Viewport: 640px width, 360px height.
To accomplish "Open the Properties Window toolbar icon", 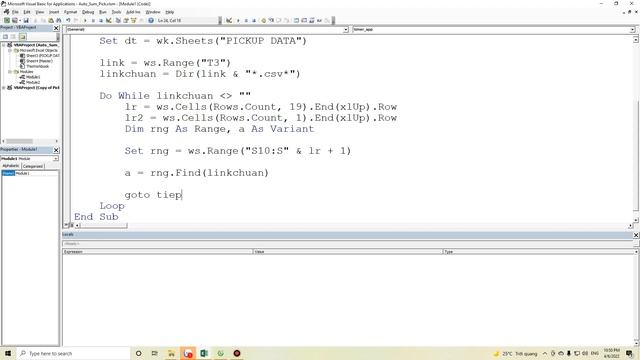I will click(x=126, y=20).
